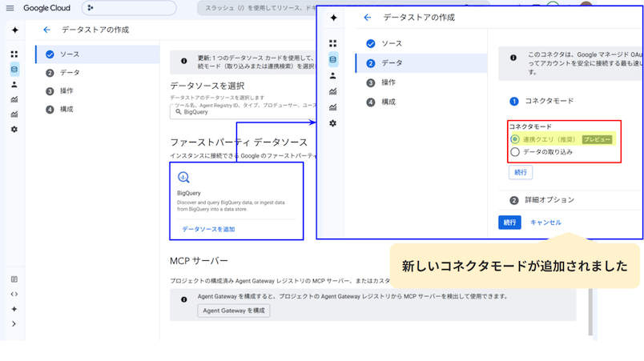Click the Agent Gateway を構成 button

tap(234, 311)
